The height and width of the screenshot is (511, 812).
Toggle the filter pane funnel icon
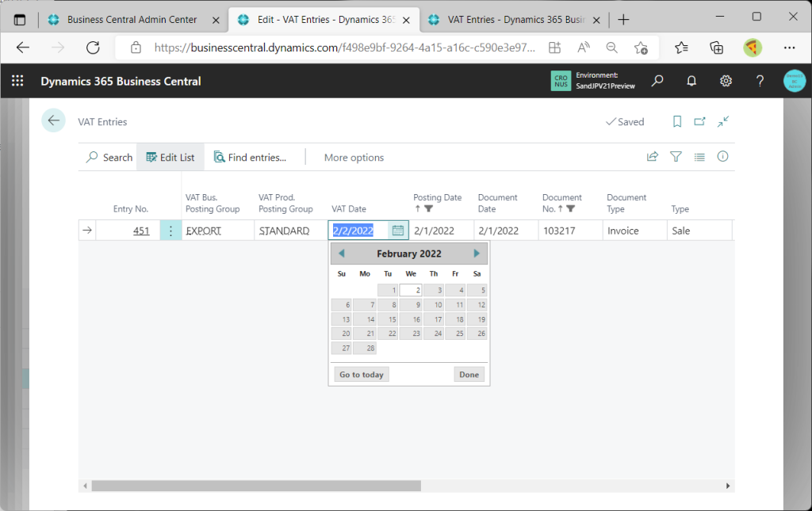click(676, 157)
